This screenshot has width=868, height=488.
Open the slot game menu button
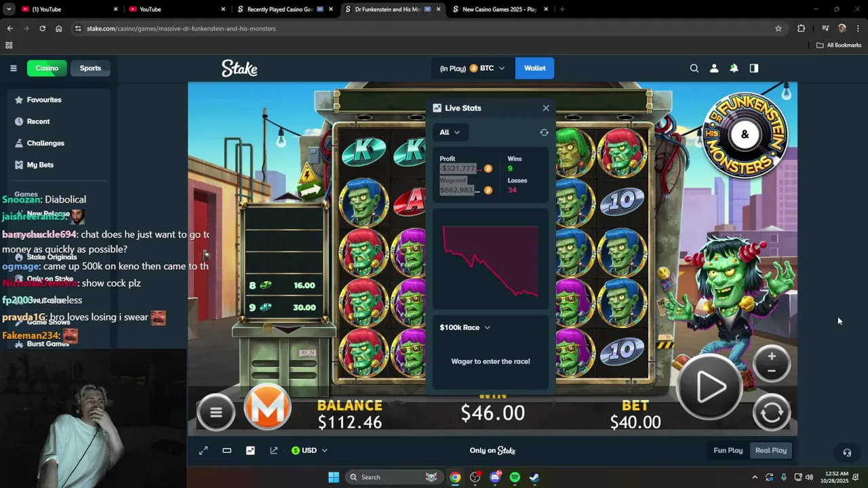tap(216, 412)
